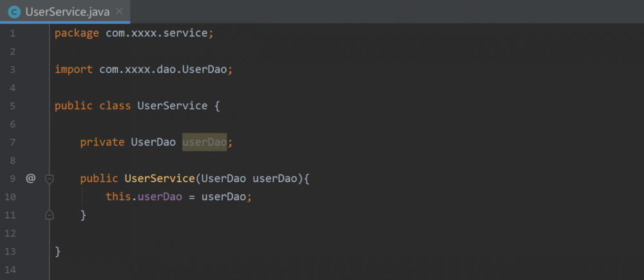Click line number 14 in the gutter
Screen dimensions: 644x280
click(x=13, y=269)
